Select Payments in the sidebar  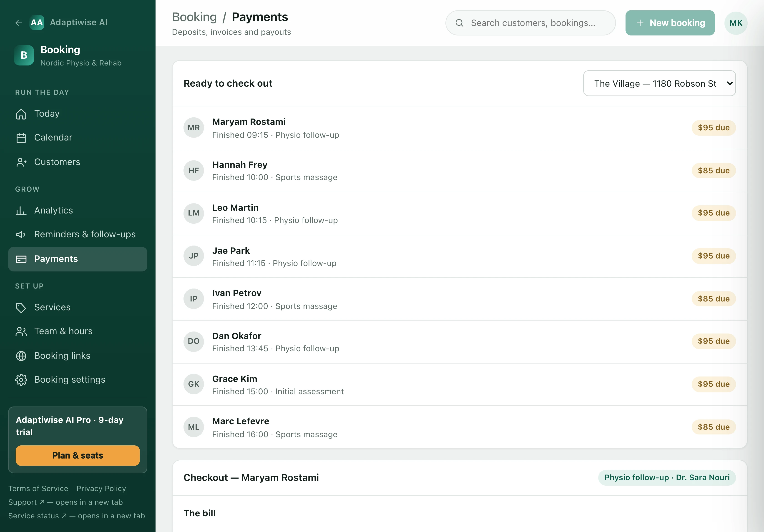click(78, 259)
